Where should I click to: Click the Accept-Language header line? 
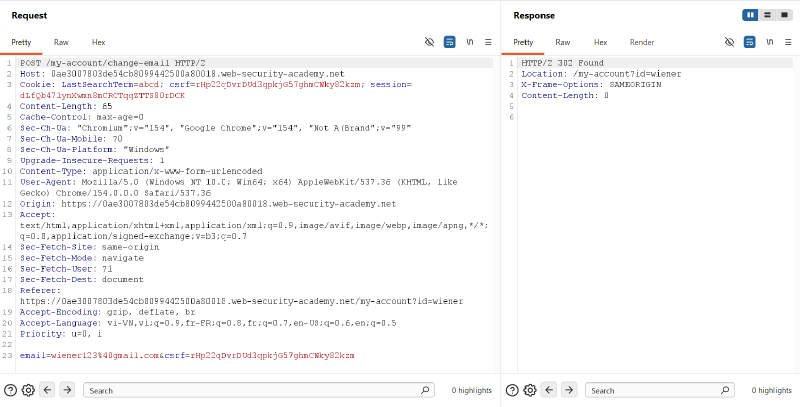pyautogui.click(x=208, y=323)
